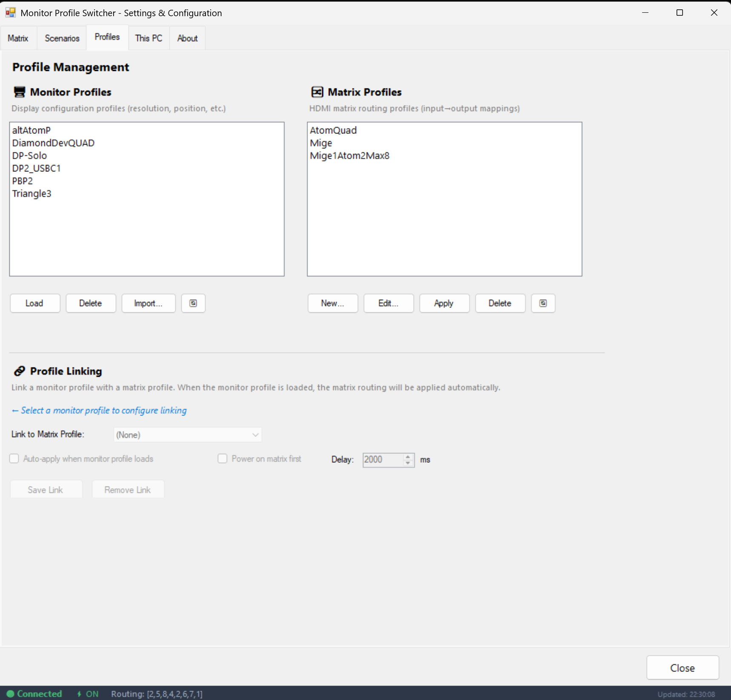Refresh the monitor profiles list
This screenshot has height=700, width=731.
point(193,303)
